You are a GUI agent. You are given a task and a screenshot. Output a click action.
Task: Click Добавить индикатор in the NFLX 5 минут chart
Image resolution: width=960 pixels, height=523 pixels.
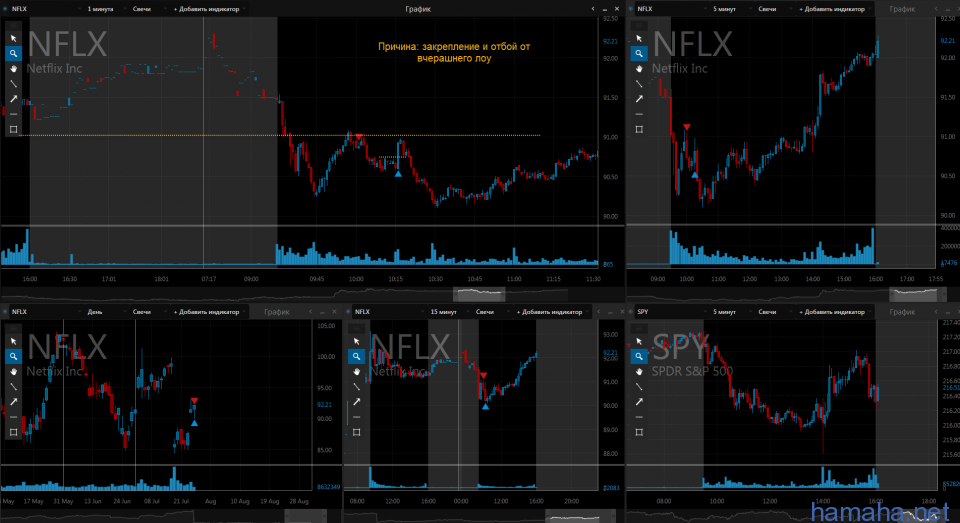coord(833,9)
